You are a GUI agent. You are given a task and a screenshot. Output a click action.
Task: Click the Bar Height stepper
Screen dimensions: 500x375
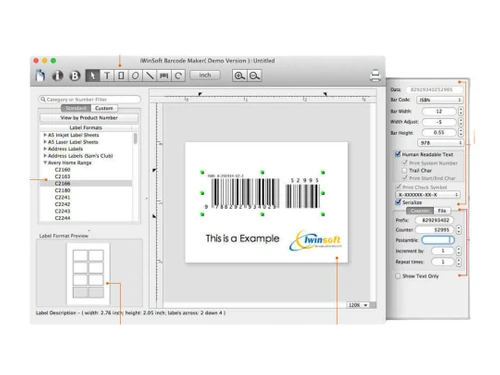(461, 133)
